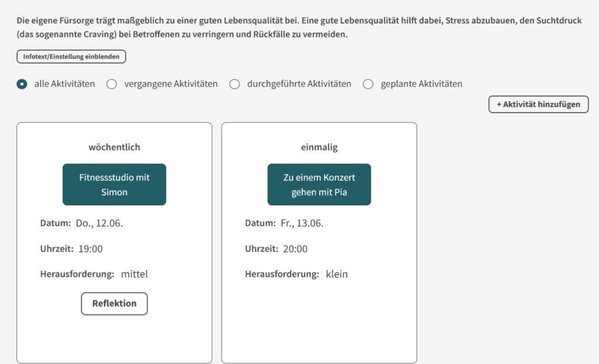Click the date 'Do., 12.06.'
The width and height of the screenshot is (599, 364).
[x=99, y=223]
